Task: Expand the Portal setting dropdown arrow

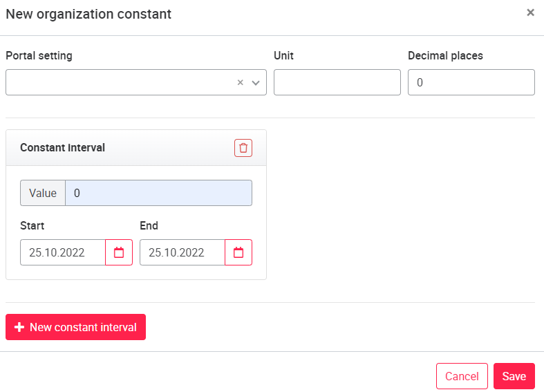Action: pyautogui.click(x=256, y=83)
